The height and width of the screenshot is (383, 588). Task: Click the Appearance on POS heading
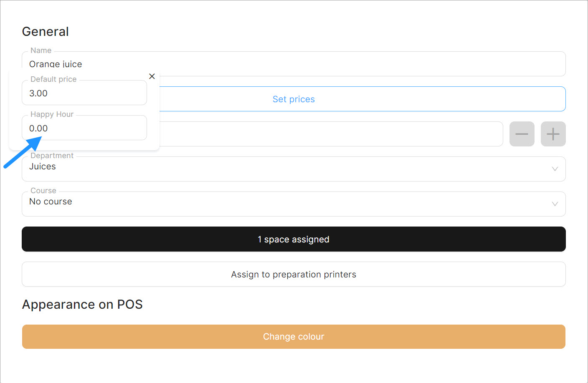82,305
